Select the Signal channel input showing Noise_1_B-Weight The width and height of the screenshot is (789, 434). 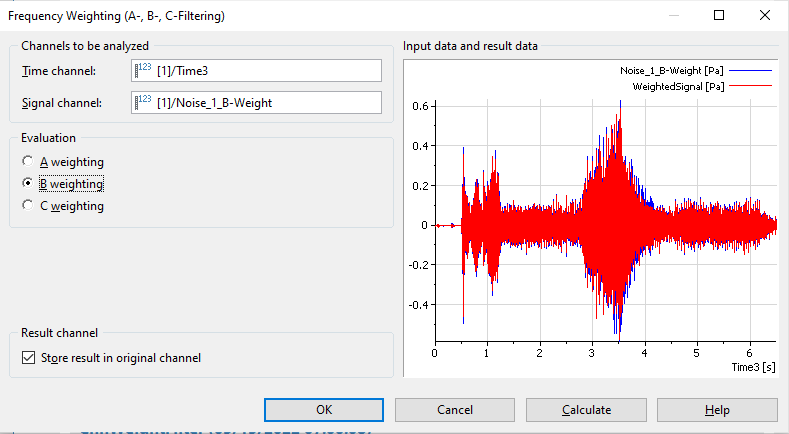265,102
